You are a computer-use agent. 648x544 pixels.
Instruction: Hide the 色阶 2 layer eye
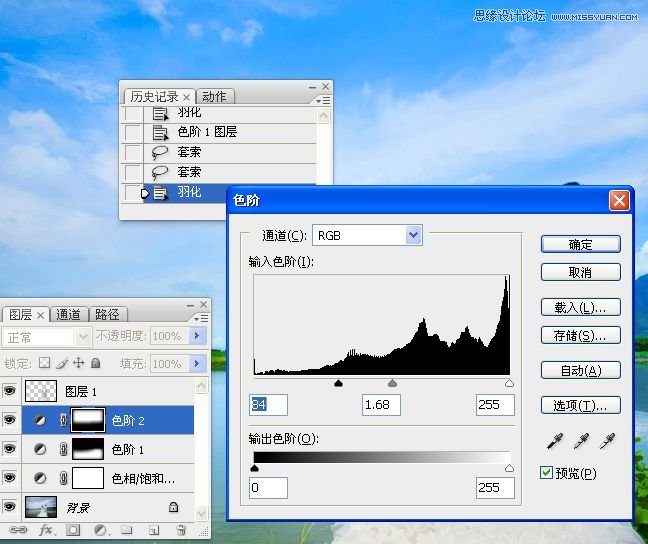tap(9, 420)
